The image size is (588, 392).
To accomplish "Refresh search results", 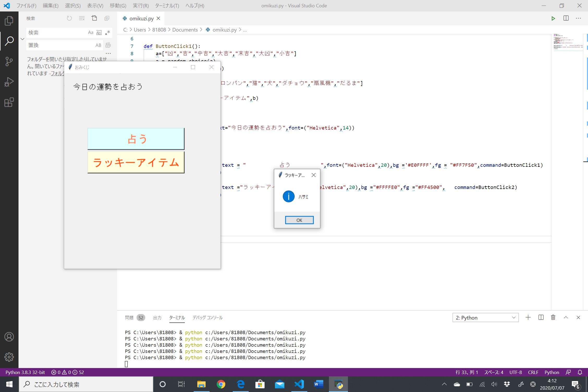I will pos(69,18).
